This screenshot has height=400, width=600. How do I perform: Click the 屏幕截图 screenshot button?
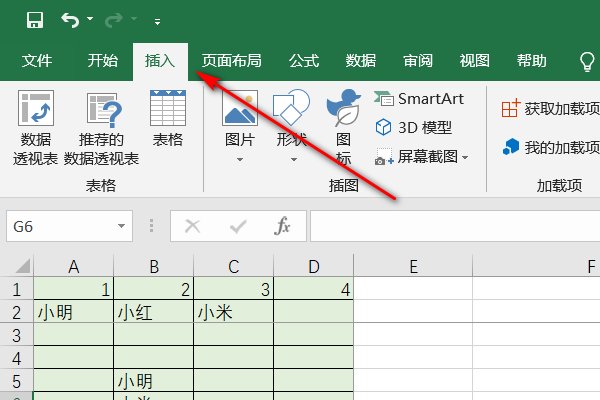point(416,157)
